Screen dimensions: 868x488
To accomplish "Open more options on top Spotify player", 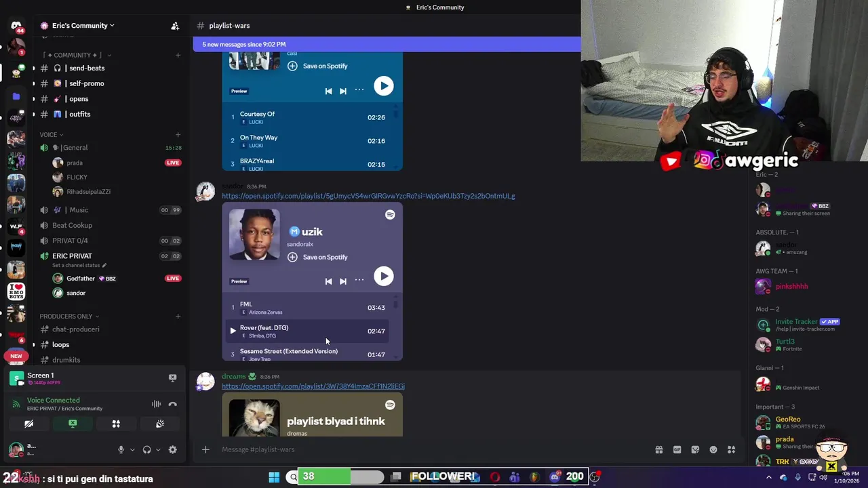I will [x=359, y=90].
